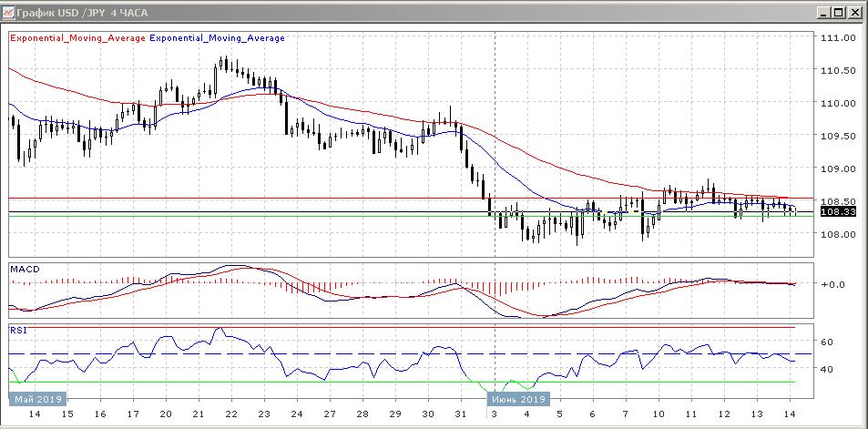Select the MACD indicator label
This screenshot has width=868, height=429.
coord(22,269)
